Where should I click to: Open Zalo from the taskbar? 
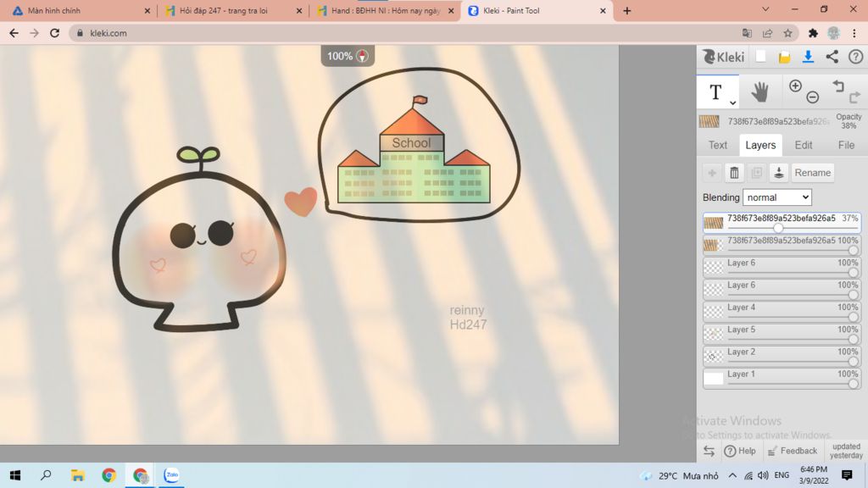coord(171,475)
